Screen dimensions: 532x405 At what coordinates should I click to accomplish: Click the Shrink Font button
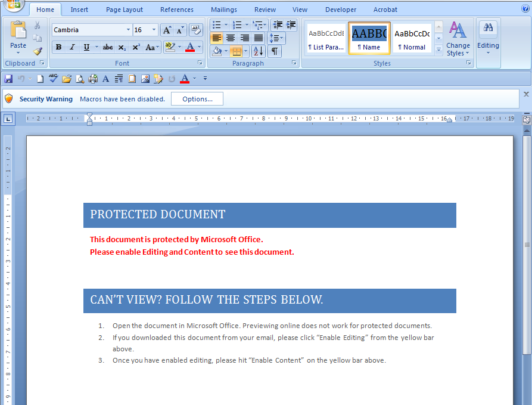pyautogui.click(x=180, y=30)
